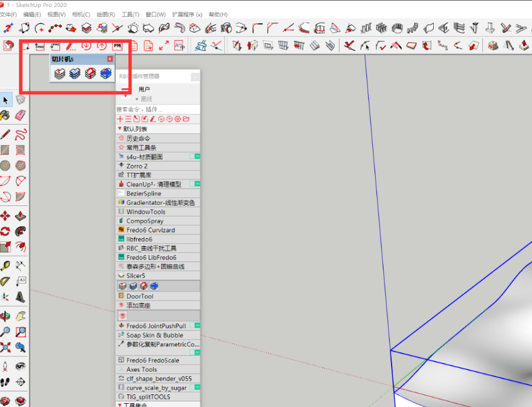
Task: Select the Zoom Window tool
Action: click(x=20, y=332)
